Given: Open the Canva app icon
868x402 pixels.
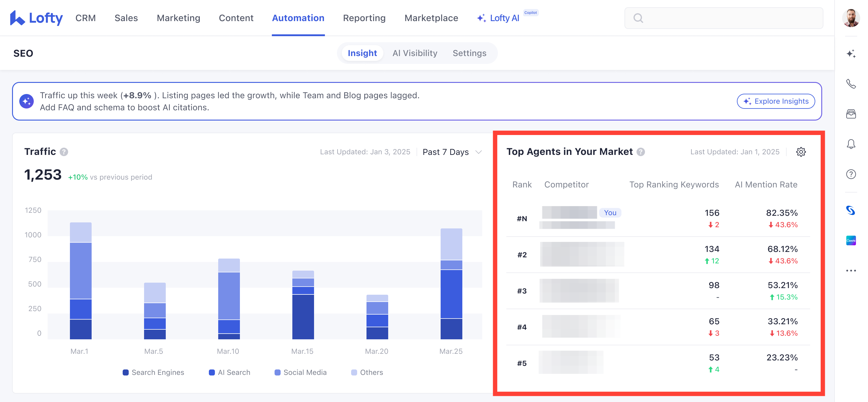Looking at the screenshot, I should coord(851,240).
